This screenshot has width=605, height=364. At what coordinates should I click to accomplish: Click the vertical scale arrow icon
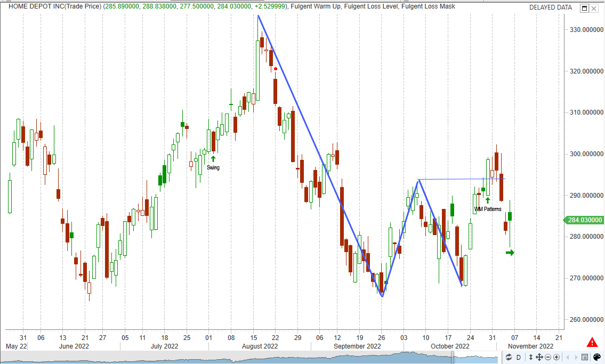click(x=530, y=357)
